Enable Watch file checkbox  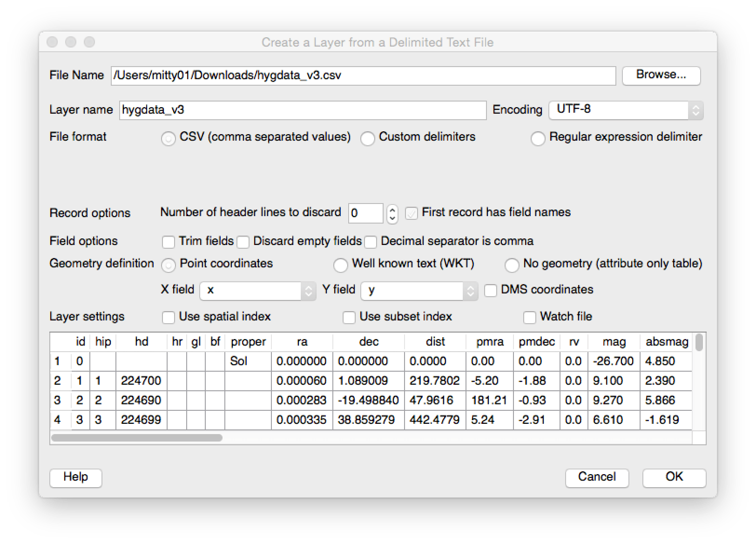[529, 317]
